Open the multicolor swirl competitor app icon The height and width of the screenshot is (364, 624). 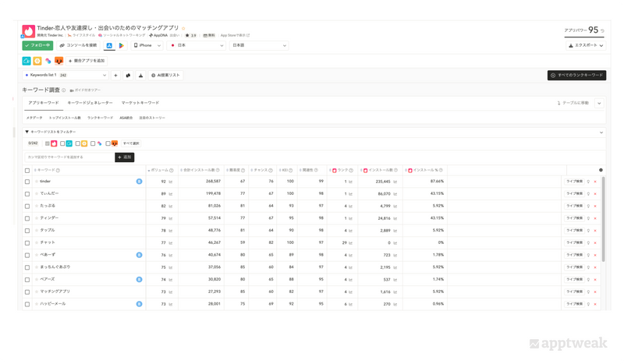[48, 61]
